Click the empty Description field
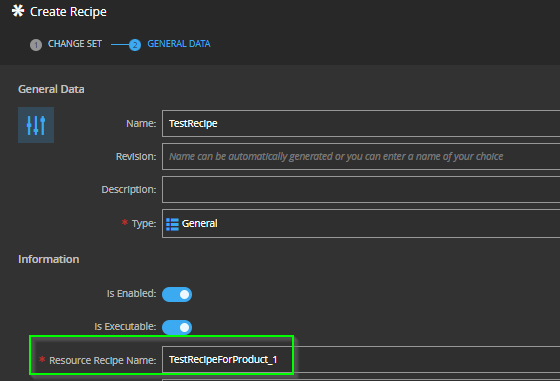 click(x=361, y=189)
